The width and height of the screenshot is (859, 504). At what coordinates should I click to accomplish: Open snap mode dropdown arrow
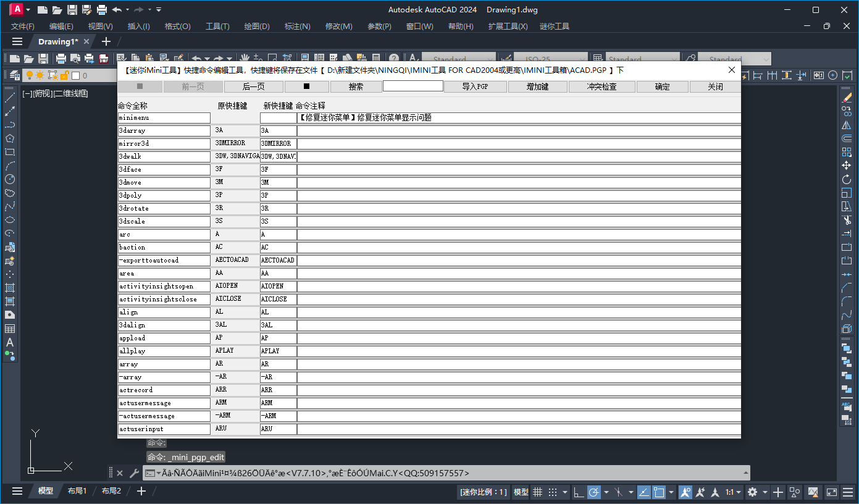click(564, 492)
